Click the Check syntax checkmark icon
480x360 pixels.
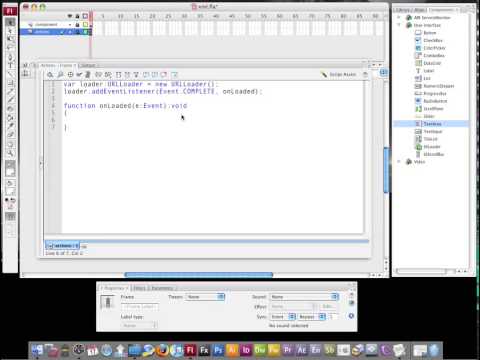pyautogui.click(x=79, y=75)
